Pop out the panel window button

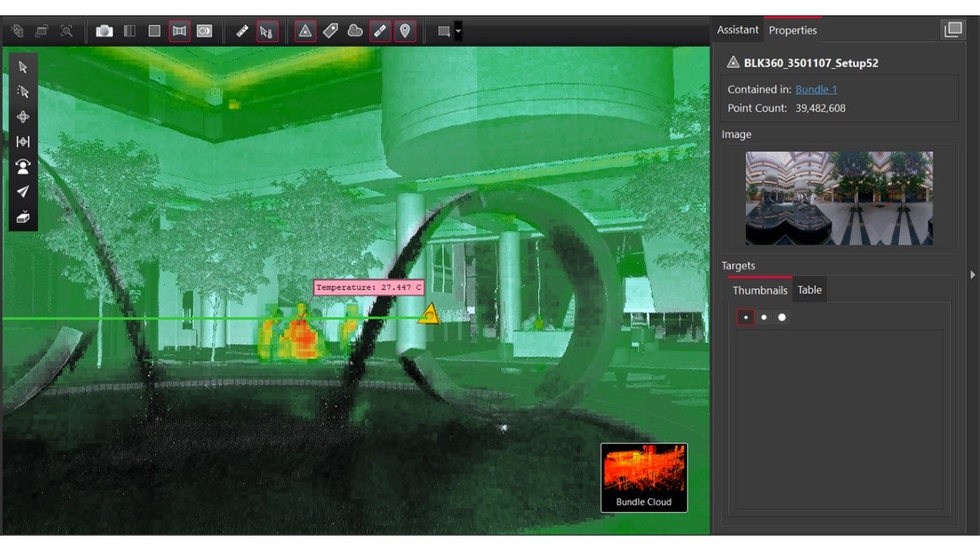click(952, 30)
